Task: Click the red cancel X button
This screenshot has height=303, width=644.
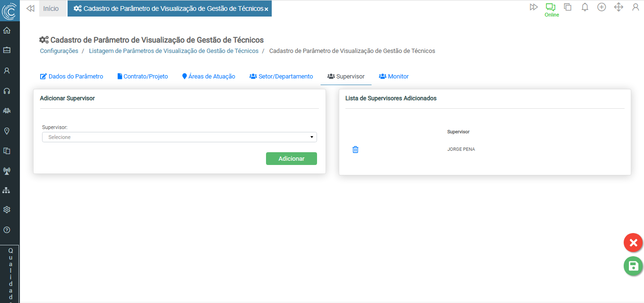Action: coord(633,243)
